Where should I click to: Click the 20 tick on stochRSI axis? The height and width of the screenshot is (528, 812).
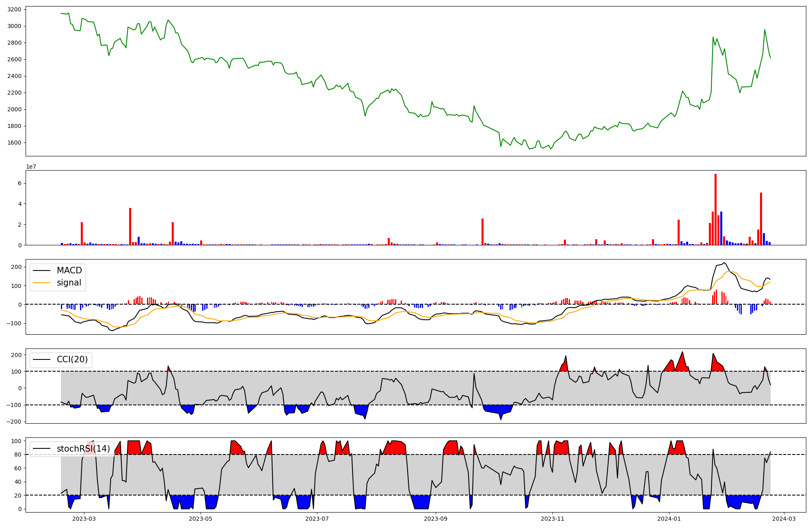[18, 496]
